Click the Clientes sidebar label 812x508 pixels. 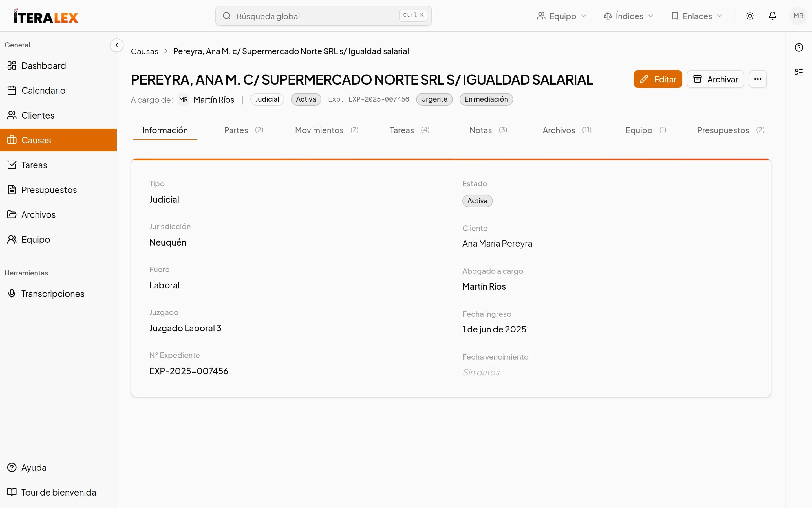38,115
